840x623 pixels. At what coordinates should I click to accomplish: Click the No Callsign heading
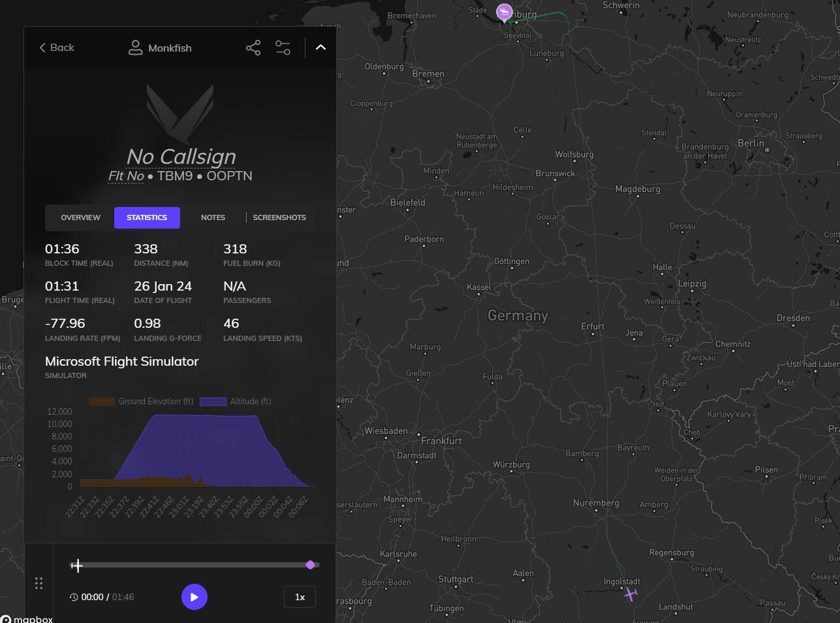(181, 157)
